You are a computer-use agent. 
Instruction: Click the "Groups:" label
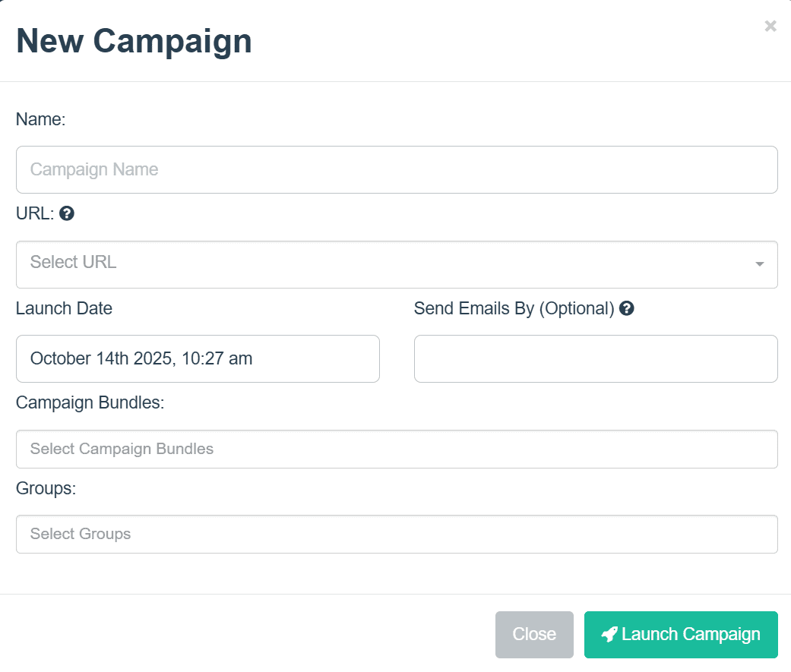[x=46, y=488]
